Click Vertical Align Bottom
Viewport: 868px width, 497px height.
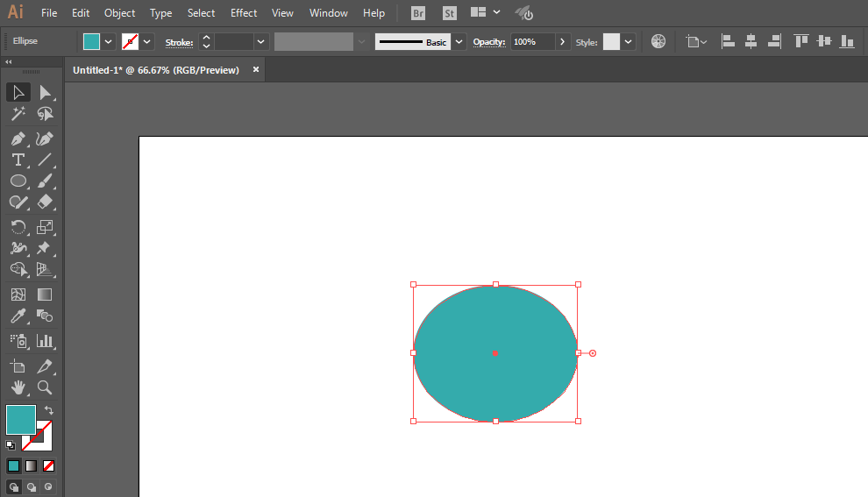tap(847, 41)
